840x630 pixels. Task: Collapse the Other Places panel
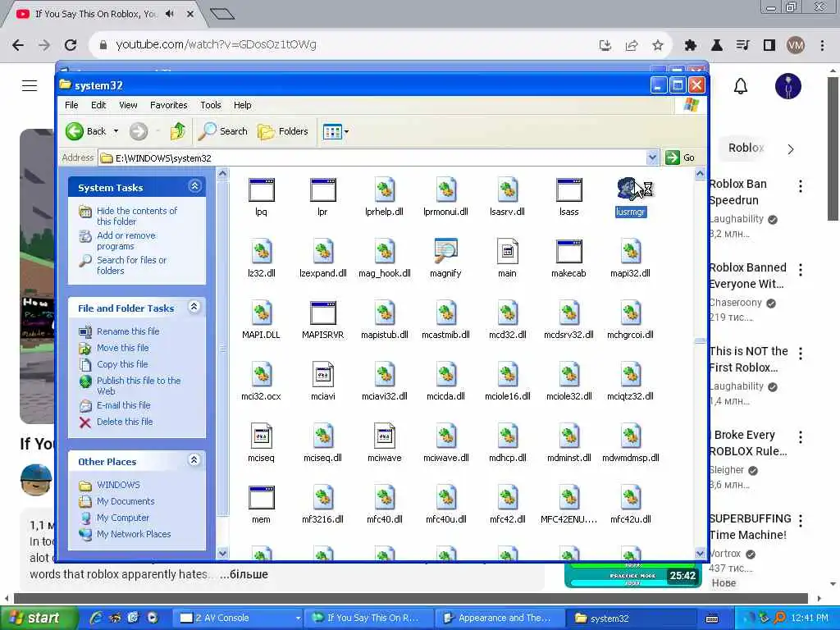point(194,459)
